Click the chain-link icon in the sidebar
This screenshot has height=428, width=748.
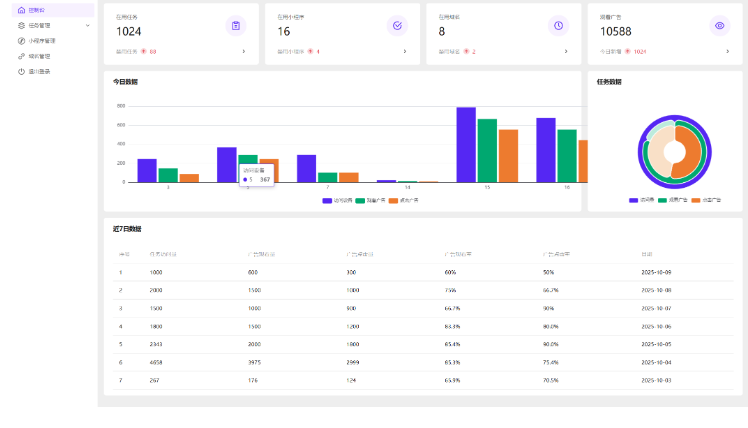pyautogui.click(x=21, y=56)
